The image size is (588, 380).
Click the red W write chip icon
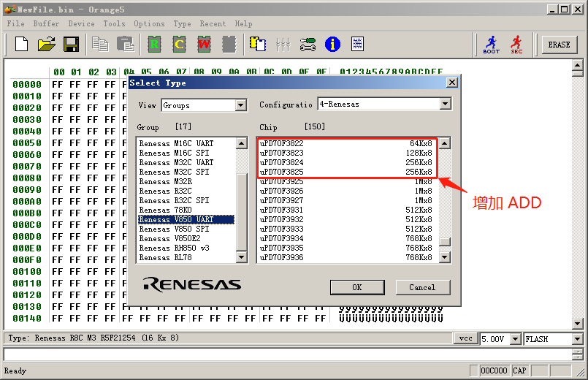(204, 45)
